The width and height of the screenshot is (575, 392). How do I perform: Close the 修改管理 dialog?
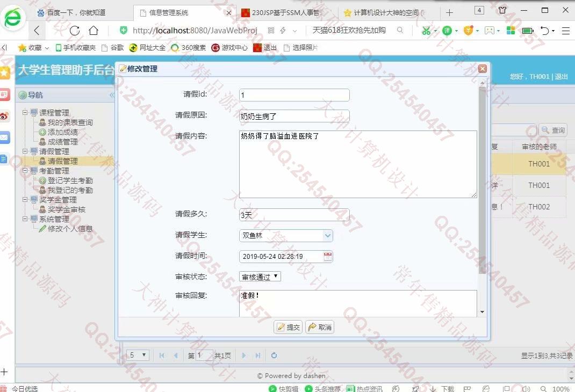482,69
